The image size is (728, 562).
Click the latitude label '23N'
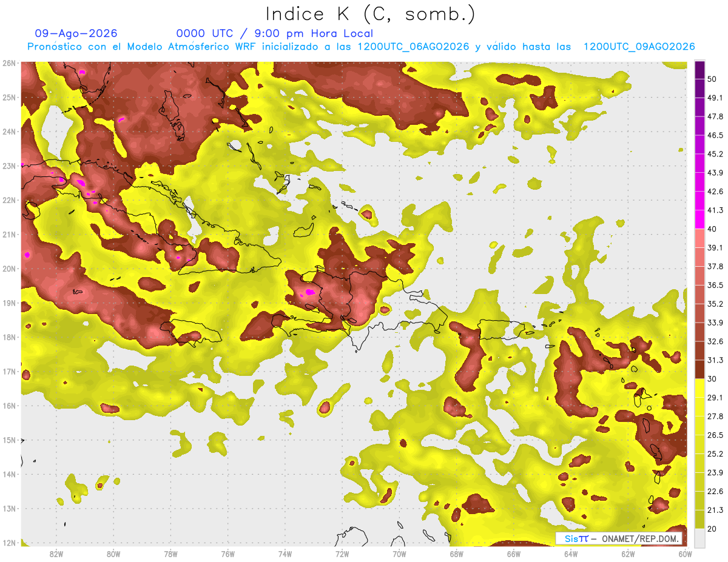pyautogui.click(x=9, y=166)
